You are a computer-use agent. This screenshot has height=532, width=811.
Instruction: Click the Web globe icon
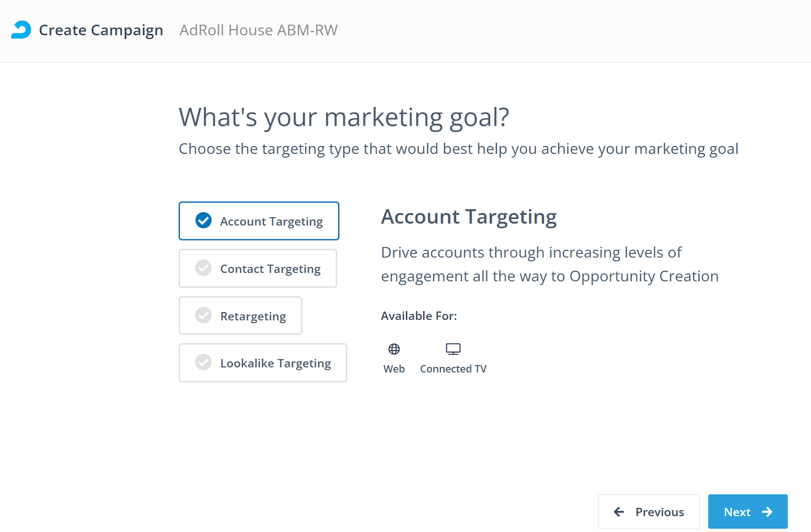pos(394,349)
